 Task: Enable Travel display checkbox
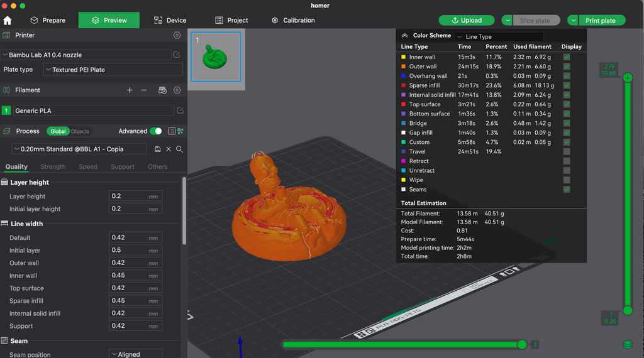pyautogui.click(x=567, y=152)
